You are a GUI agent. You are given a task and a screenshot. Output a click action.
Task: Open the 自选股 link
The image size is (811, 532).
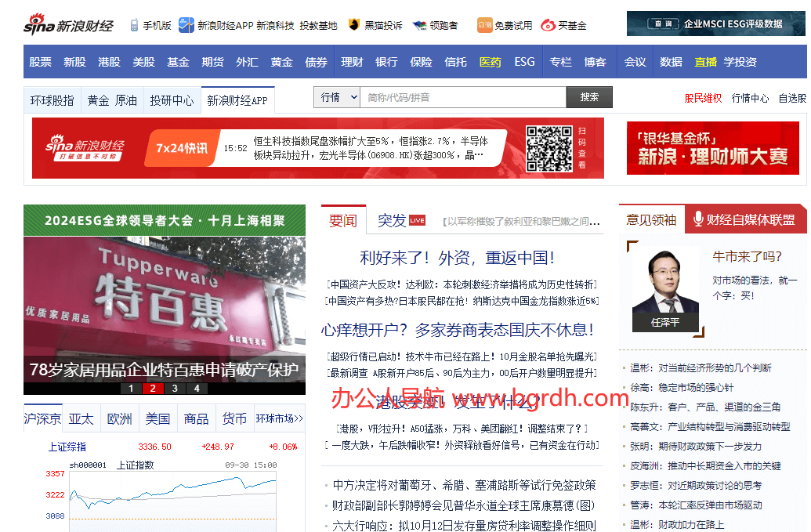pos(792,98)
